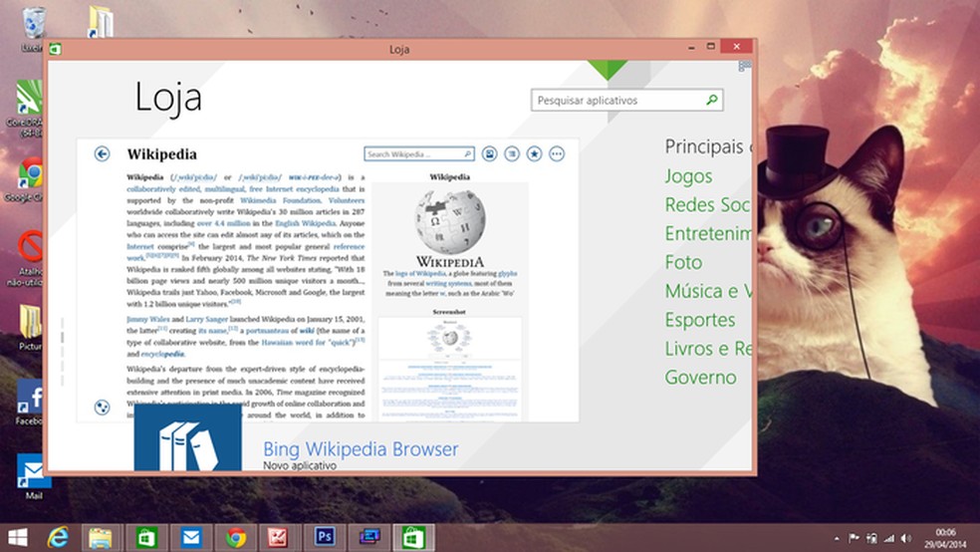The image size is (980, 552).
Task: Open the Mail app from the taskbar
Action: point(190,537)
